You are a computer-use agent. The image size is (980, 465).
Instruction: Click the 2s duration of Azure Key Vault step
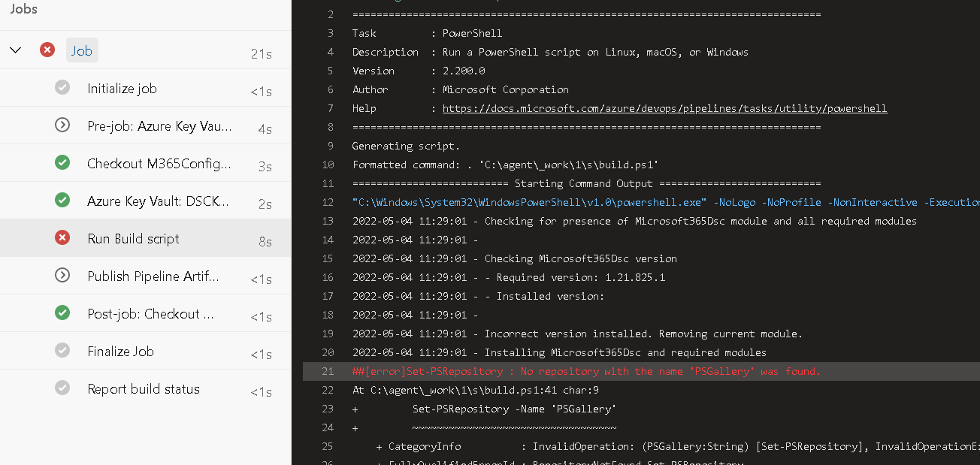[x=265, y=204]
